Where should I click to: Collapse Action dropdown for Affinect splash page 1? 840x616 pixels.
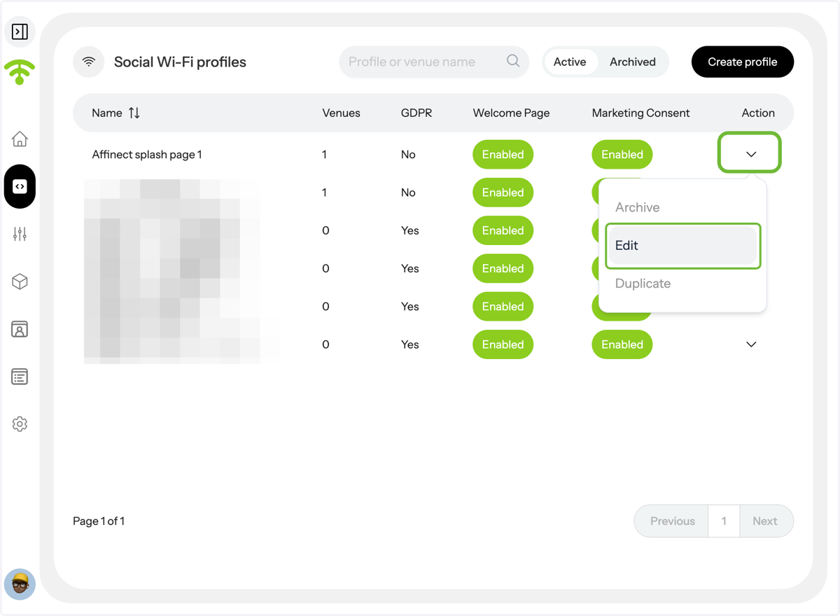pos(751,154)
